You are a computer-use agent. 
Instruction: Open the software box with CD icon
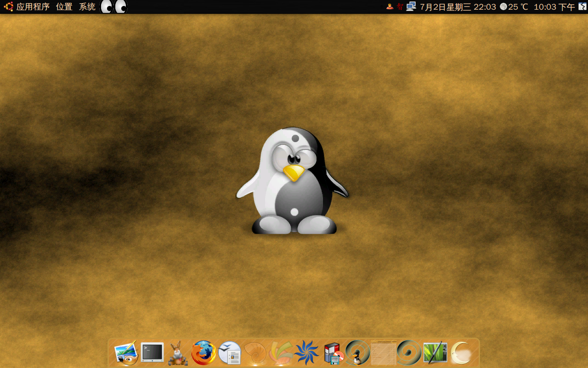coord(334,354)
